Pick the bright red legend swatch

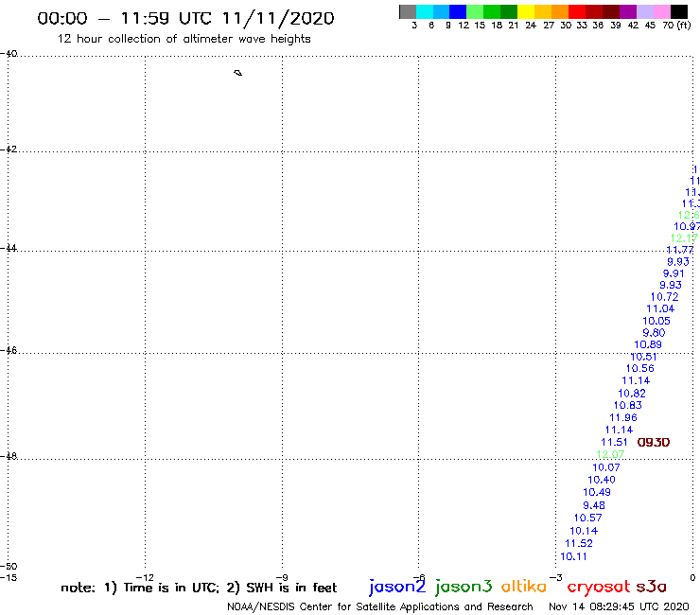(x=576, y=11)
